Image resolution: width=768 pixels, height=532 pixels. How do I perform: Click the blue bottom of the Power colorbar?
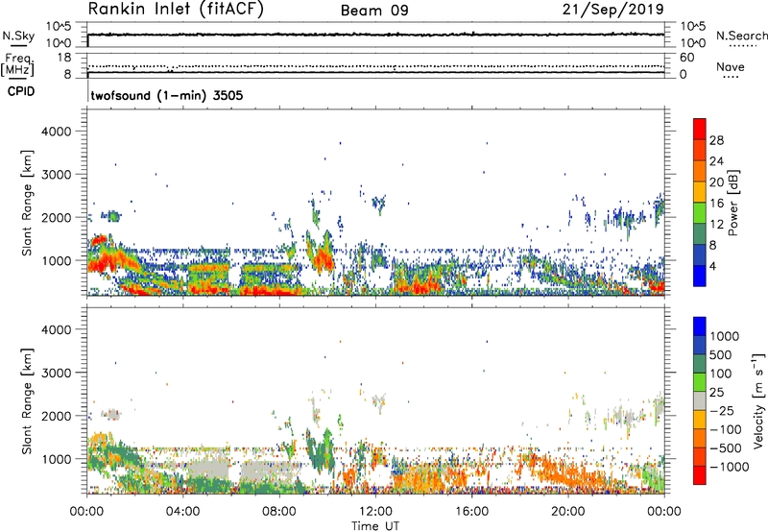coord(700,277)
